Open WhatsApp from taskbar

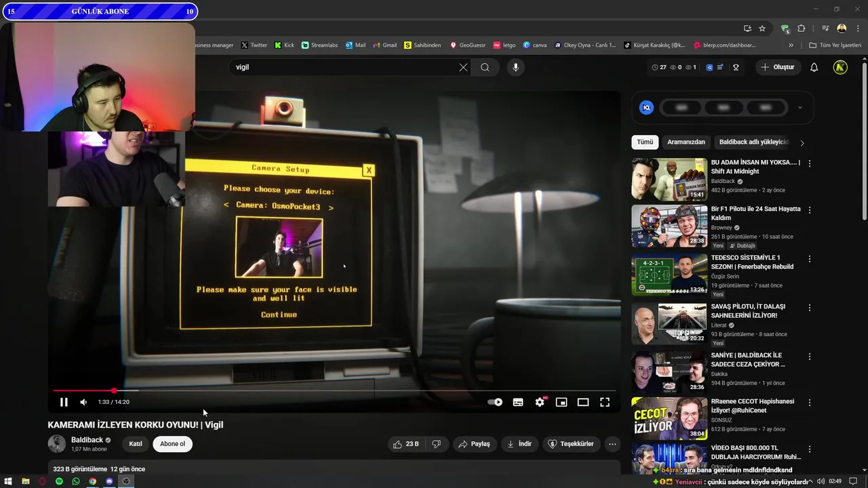tap(76, 481)
